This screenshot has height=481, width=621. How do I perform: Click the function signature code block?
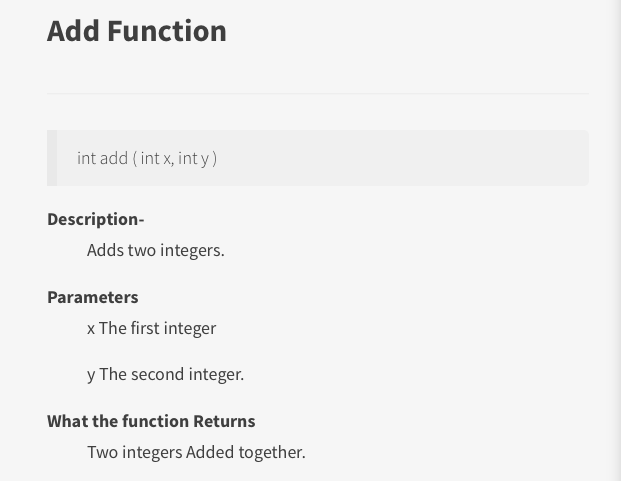pyautogui.click(x=318, y=158)
